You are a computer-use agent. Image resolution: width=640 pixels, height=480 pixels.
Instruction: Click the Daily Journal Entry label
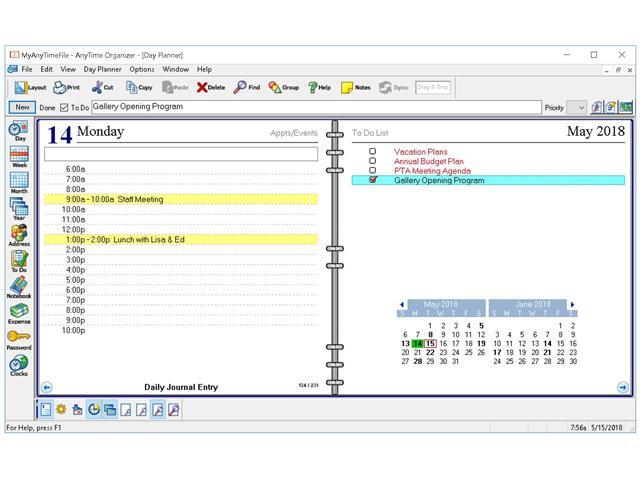pos(180,387)
